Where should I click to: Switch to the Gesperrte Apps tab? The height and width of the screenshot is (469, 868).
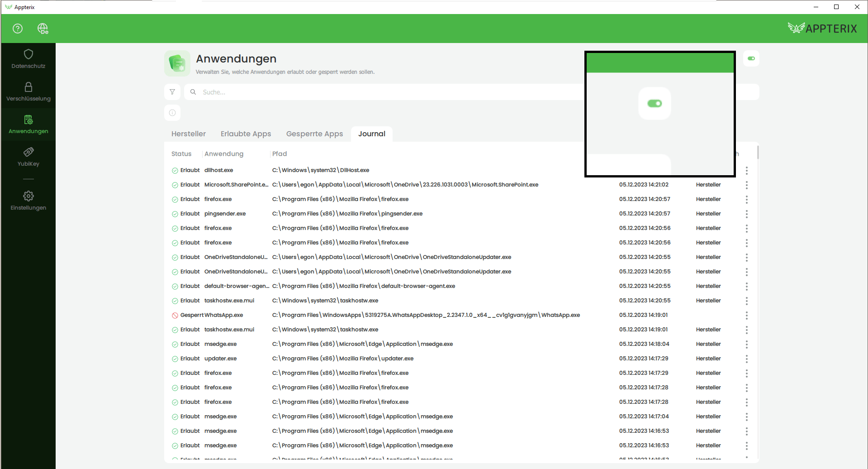pyautogui.click(x=314, y=134)
